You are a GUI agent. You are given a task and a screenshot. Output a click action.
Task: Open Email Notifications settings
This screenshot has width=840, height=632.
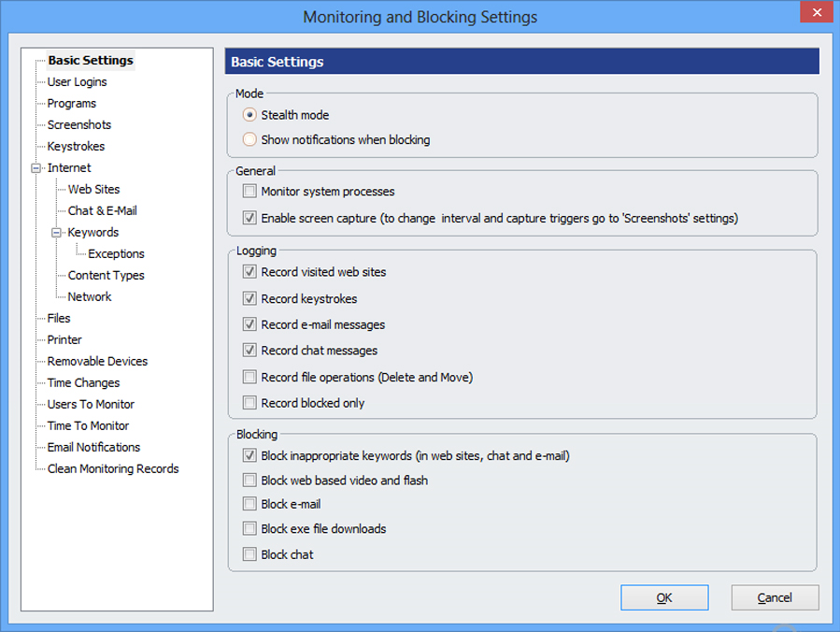tap(93, 448)
